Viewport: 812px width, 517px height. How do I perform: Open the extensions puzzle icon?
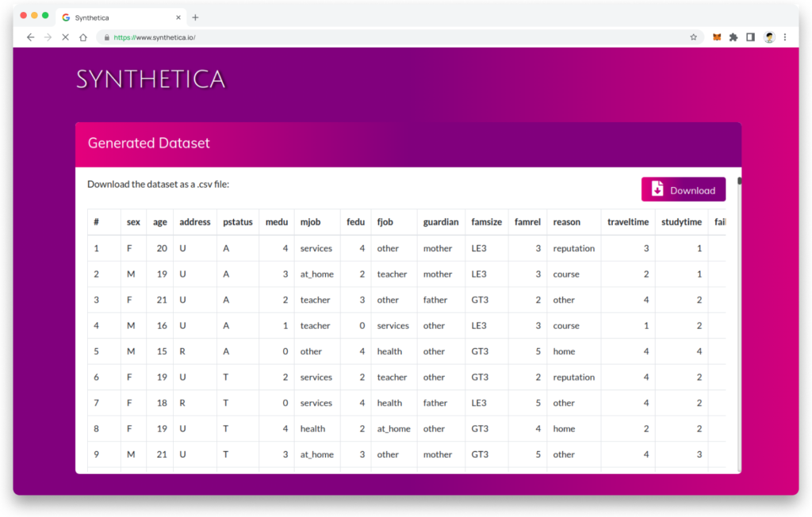pyautogui.click(x=733, y=37)
